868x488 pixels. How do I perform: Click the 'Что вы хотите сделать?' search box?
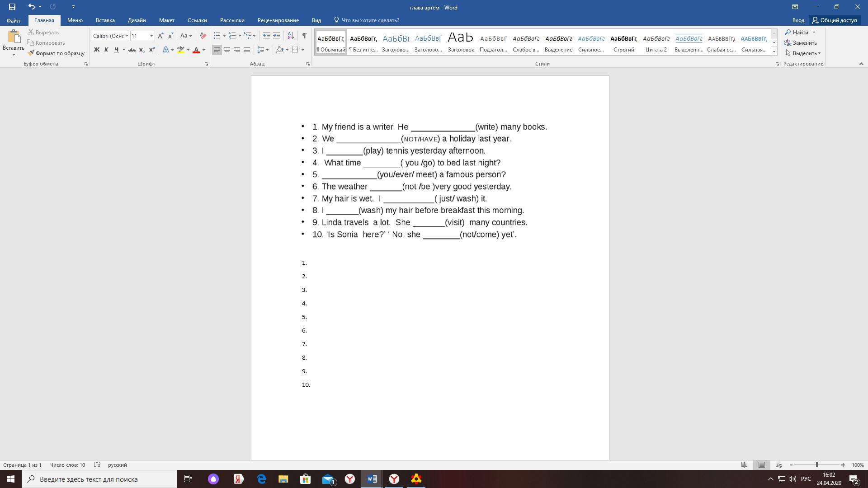coord(370,20)
